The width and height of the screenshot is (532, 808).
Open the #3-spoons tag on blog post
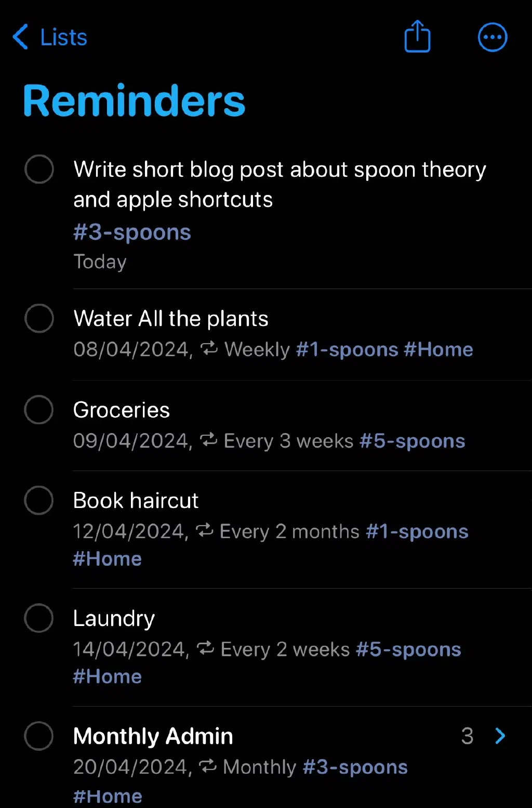pyautogui.click(x=132, y=232)
